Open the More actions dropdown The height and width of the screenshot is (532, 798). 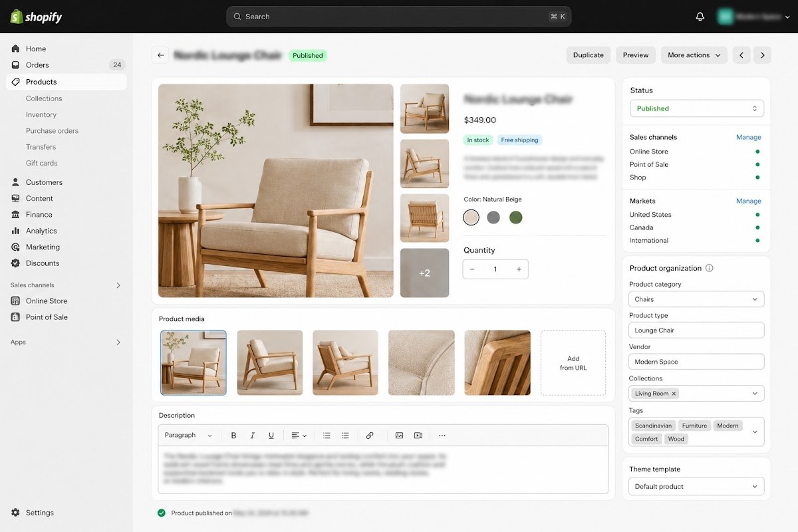pyautogui.click(x=694, y=55)
